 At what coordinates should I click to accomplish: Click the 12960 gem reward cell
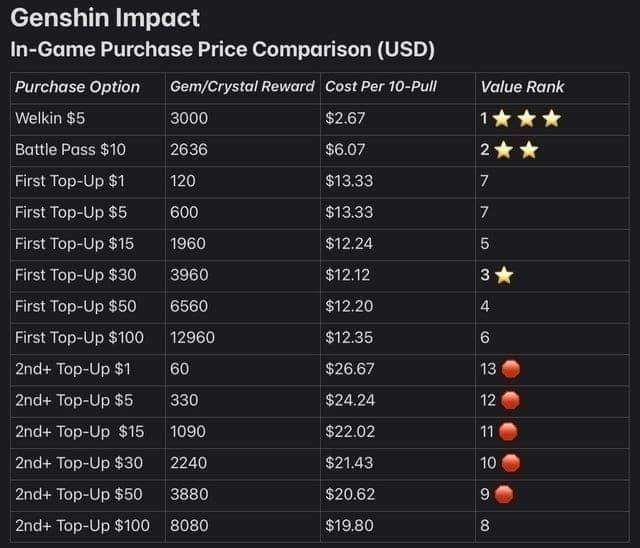(193, 337)
